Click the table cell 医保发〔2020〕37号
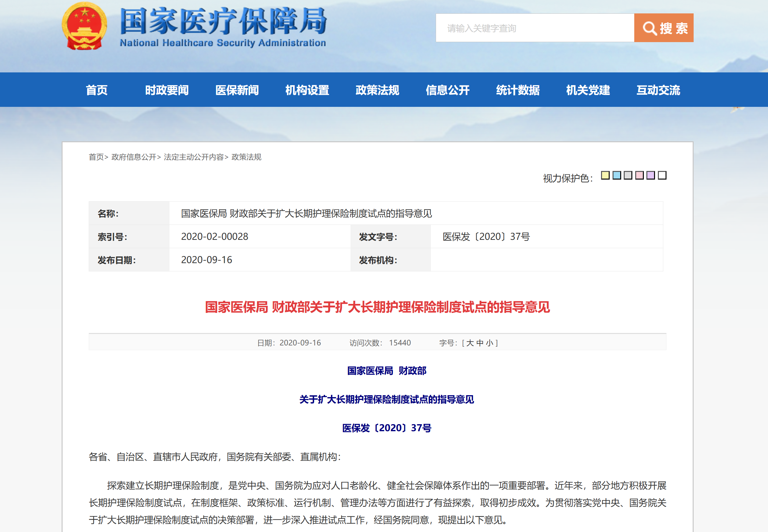This screenshot has height=532, width=768. pyautogui.click(x=486, y=237)
